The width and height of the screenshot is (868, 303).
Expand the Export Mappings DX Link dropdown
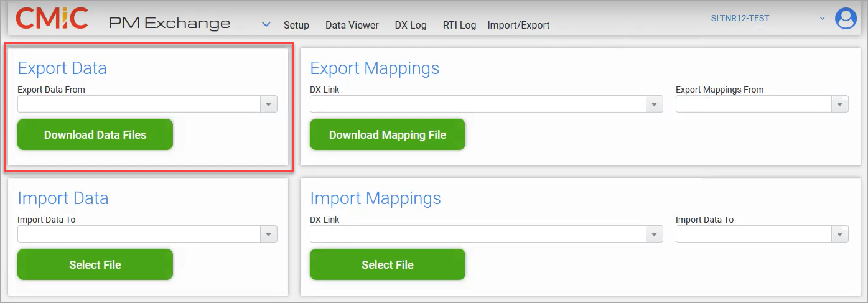(x=654, y=105)
